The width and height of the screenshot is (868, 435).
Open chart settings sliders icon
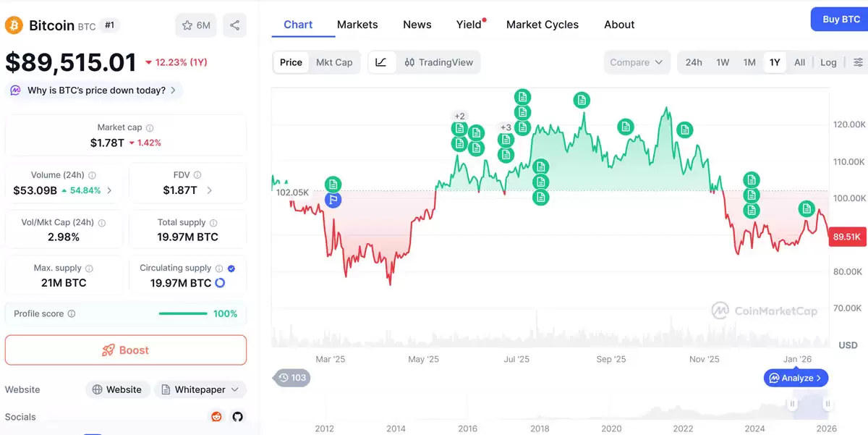(x=858, y=62)
